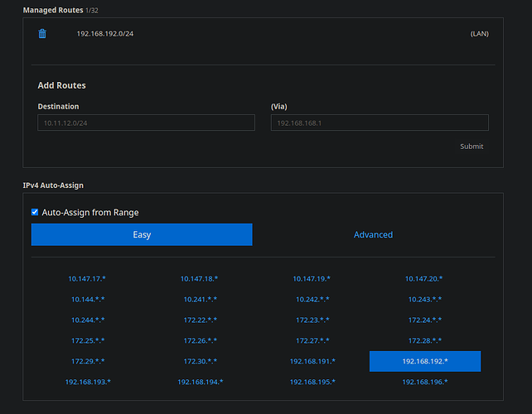The height and width of the screenshot is (414, 532).
Task: Switch to the Advanced tab
Action: pos(373,235)
